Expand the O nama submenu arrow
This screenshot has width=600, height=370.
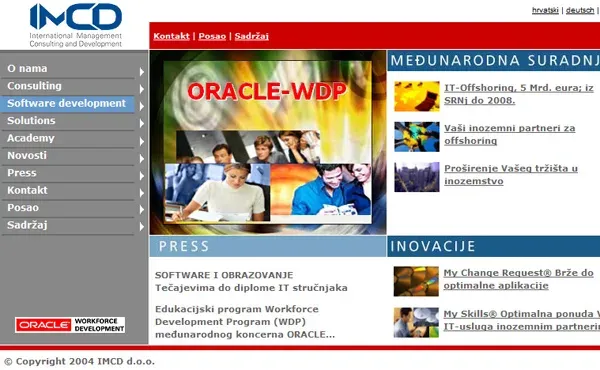tap(142, 72)
